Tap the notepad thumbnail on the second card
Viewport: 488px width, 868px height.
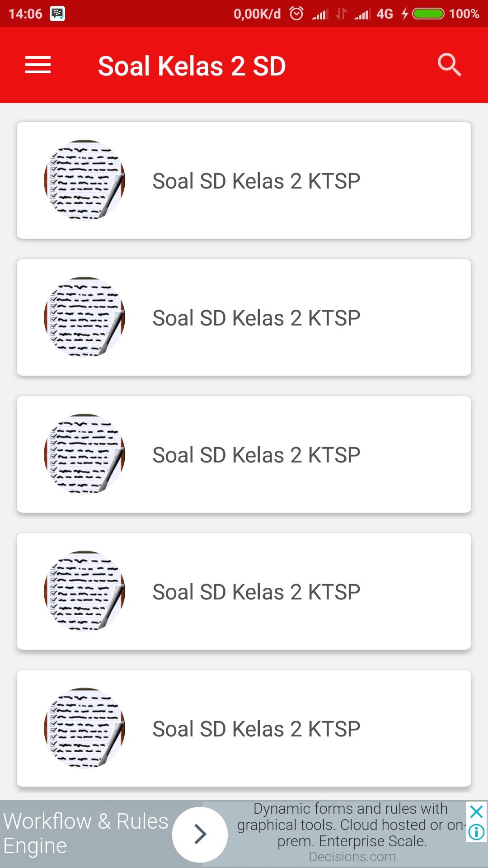tap(84, 317)
